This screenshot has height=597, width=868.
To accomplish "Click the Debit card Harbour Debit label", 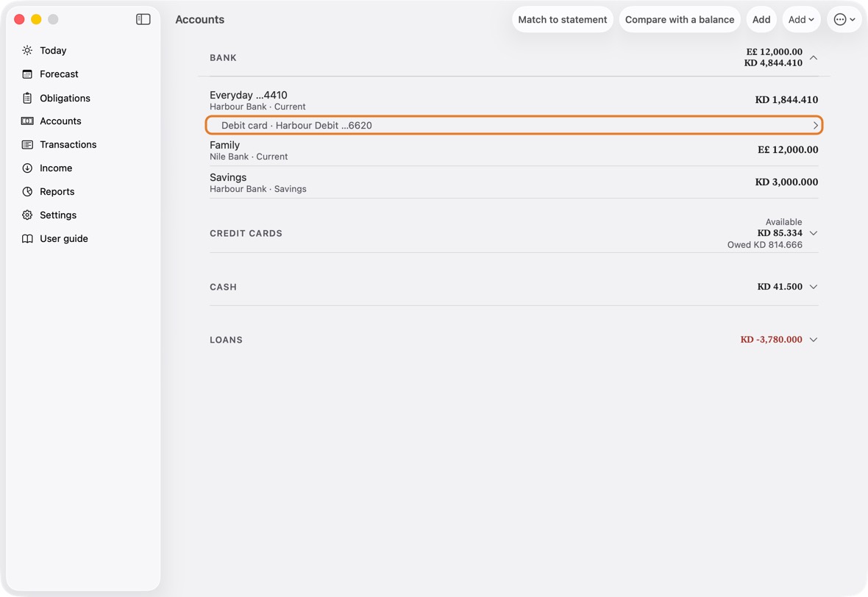I will point(296,126).
